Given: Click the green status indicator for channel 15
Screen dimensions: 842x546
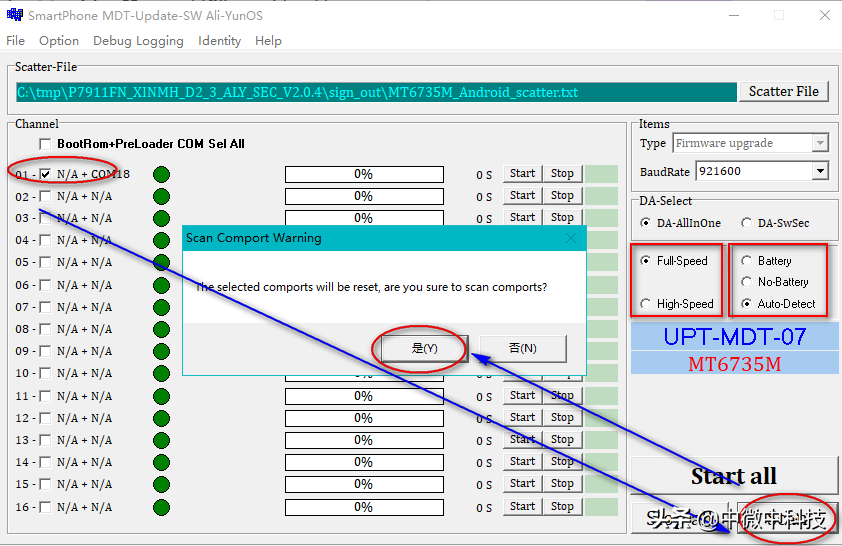Looking at the screenshot, I should click(x=161, y=484).
